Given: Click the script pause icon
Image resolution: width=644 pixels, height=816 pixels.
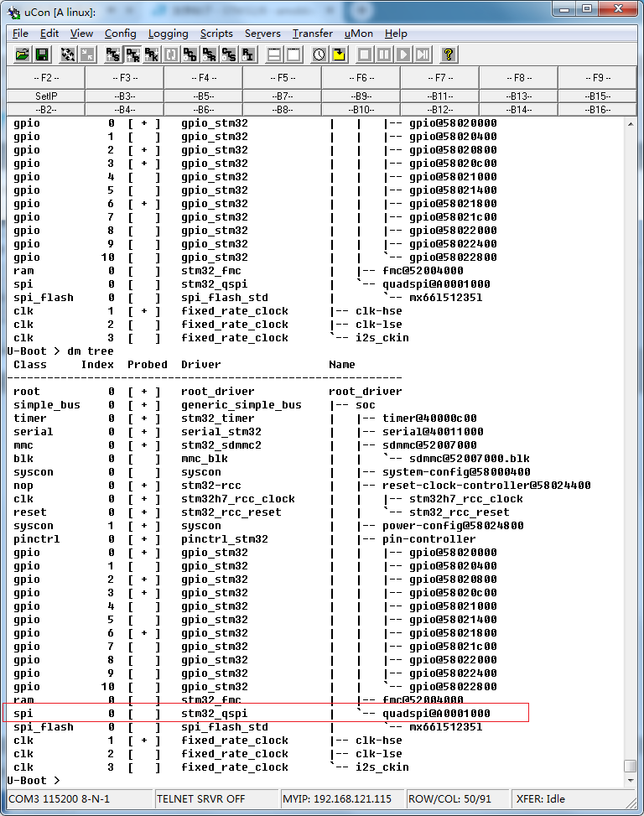Looking at the screenshot, I should click(384, 55).
